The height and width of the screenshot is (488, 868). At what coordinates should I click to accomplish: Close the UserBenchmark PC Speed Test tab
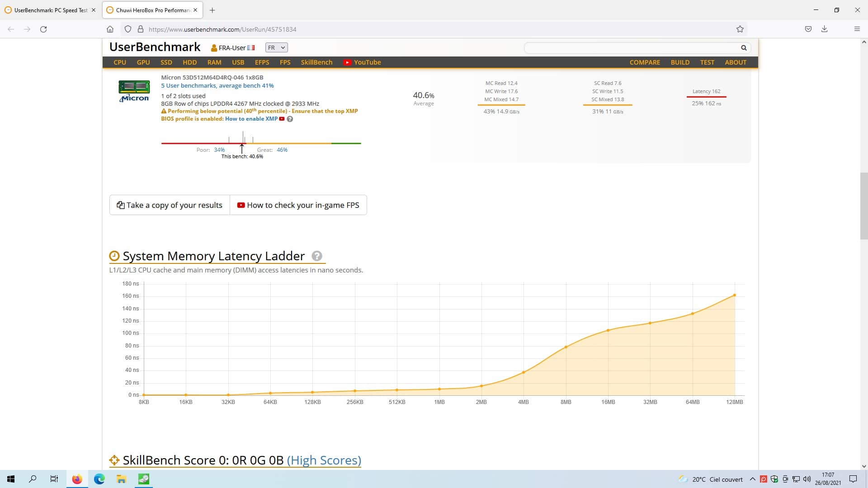click(x=94, y=10)
